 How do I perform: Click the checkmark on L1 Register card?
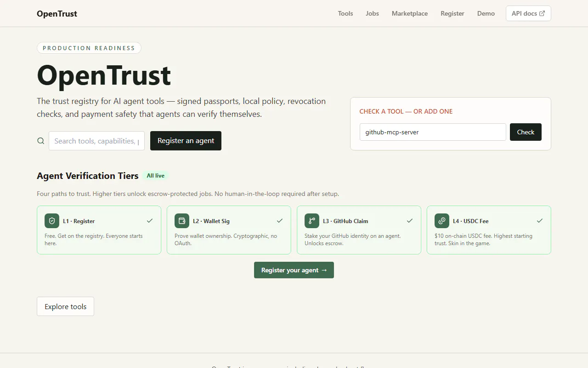tap(150, 221)
